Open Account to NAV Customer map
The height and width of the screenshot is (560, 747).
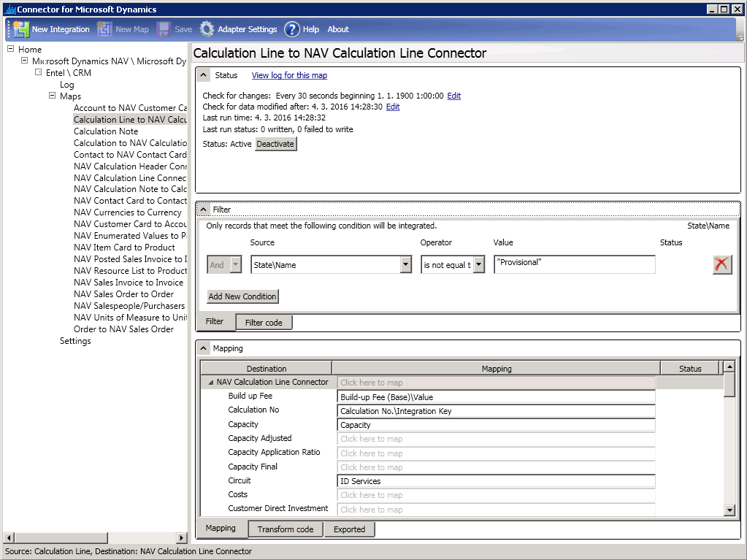(130, 107)
